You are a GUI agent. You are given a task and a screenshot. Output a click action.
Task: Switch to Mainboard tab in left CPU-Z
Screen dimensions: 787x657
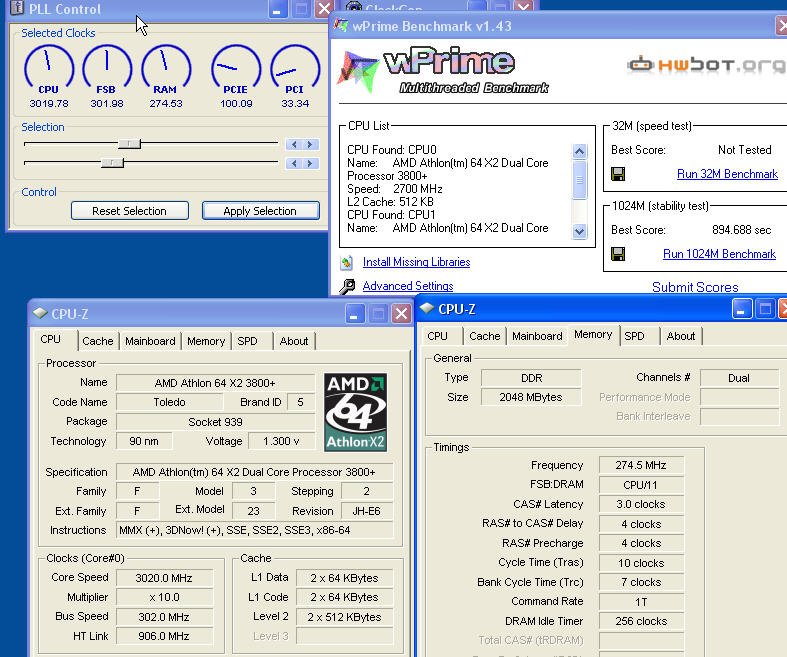(x=150, y=341)
